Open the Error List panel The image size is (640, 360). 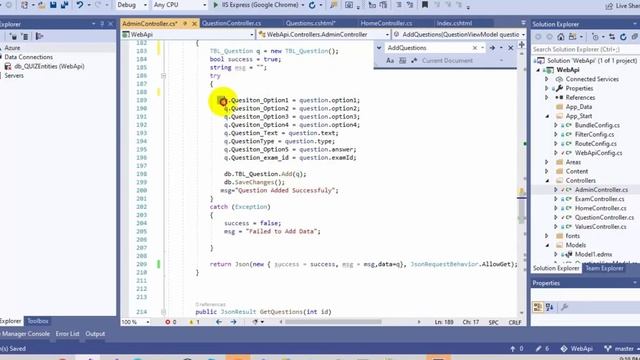pyautogui.click(x=67, y=334)
